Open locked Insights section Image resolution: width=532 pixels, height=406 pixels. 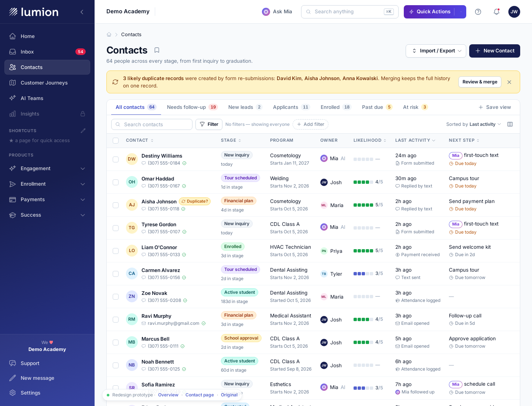(x=47, y=114)
